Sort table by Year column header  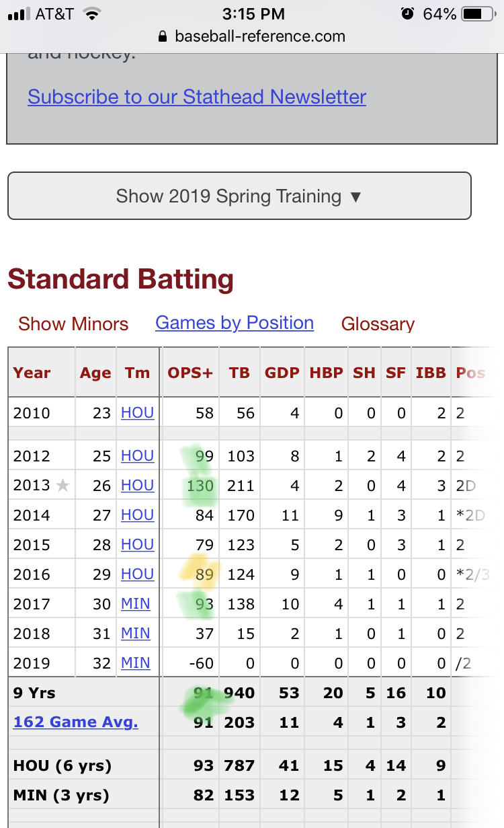point(32,373)
